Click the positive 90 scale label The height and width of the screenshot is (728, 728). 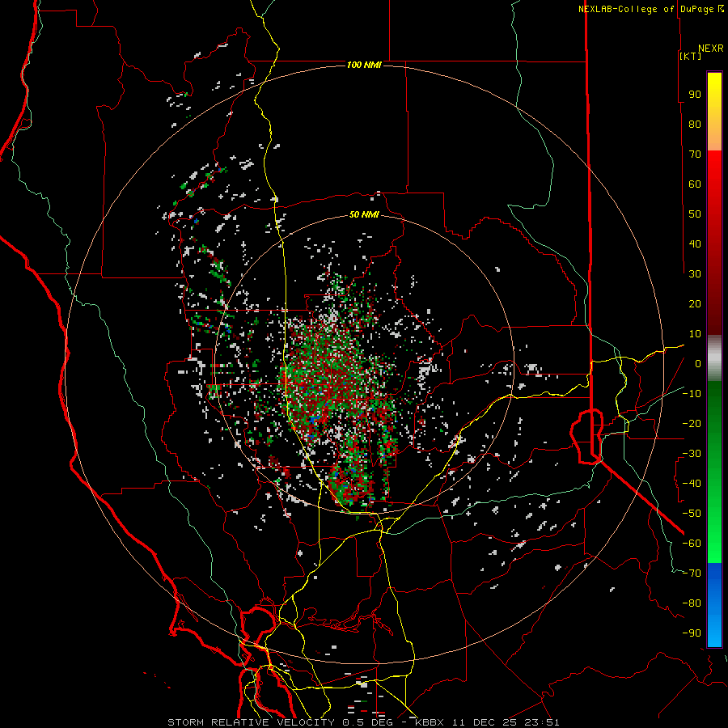(695, 95)
